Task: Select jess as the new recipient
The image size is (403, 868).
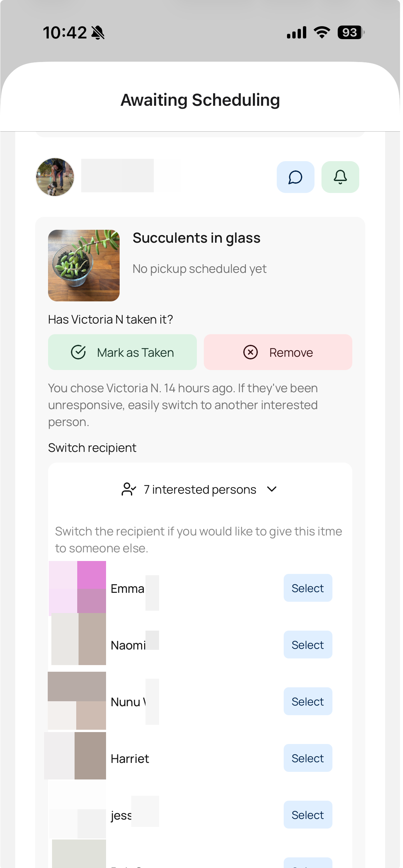Action: (308, 815)
